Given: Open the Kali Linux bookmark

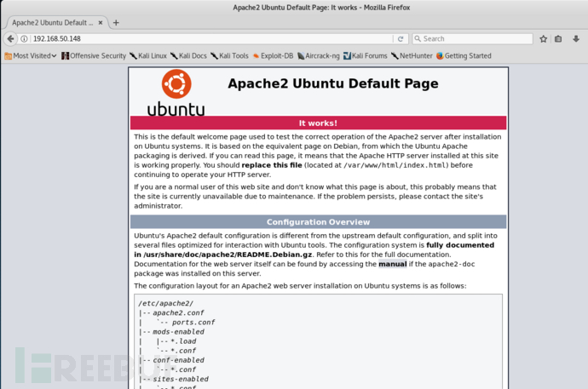Looking at the screenshot, I should tap(147, 56).
